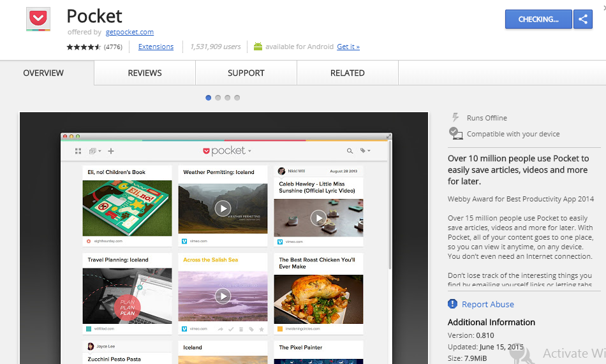The height and width of the screenshot is (364, 606).
Task: Click the (4776) ratings count
Action: tap(113, 47)
